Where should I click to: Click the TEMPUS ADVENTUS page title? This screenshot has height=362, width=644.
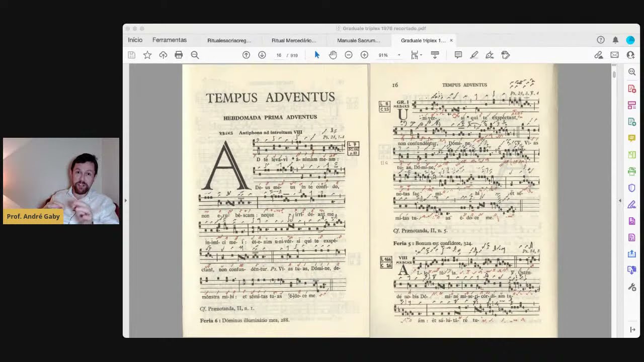[270, 98]
